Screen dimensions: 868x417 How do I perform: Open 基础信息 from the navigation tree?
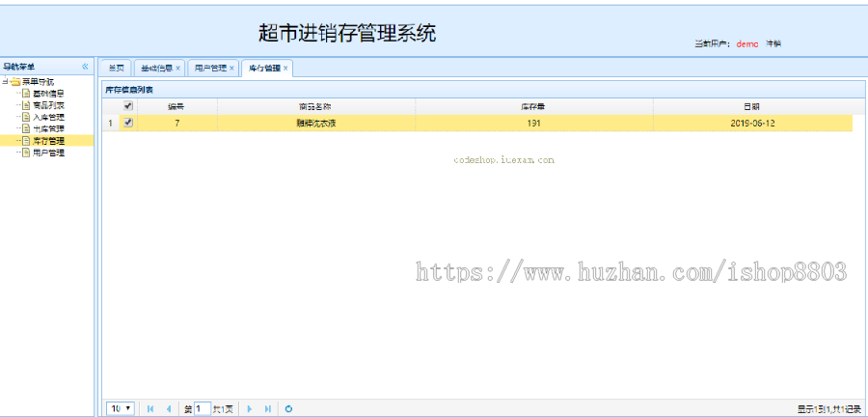pyautogui.click(x=49, y=94)
